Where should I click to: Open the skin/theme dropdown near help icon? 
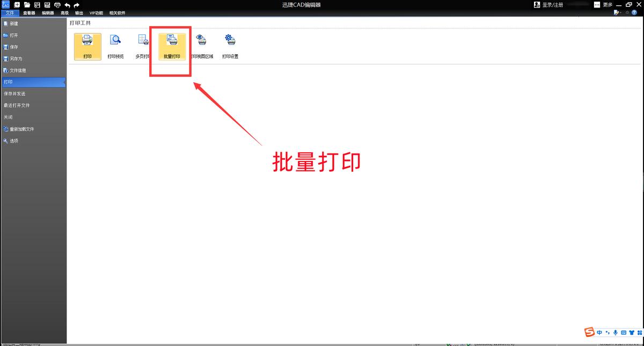point(618,12)
